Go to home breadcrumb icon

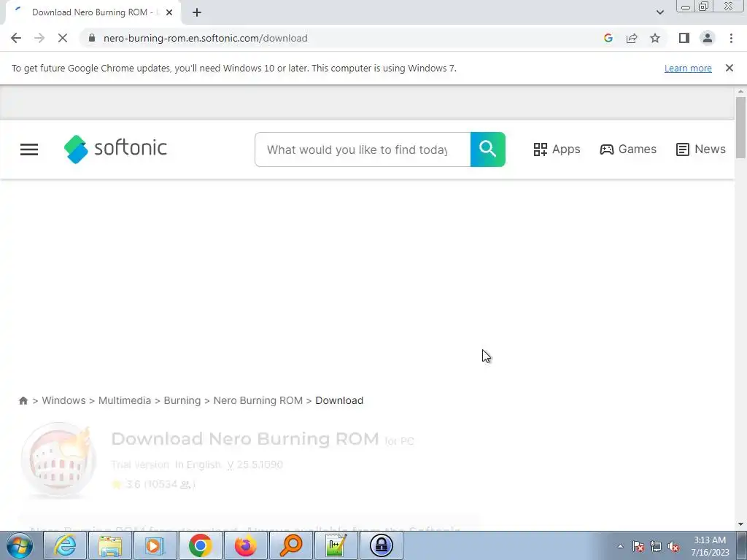pyautogui.click(x=23, y=400)
